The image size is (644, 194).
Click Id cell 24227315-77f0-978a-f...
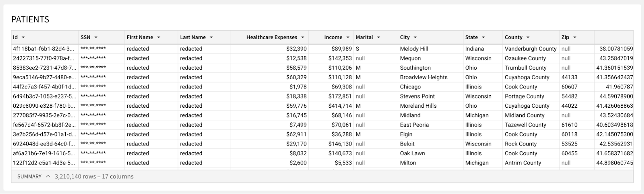pos(45,58)
